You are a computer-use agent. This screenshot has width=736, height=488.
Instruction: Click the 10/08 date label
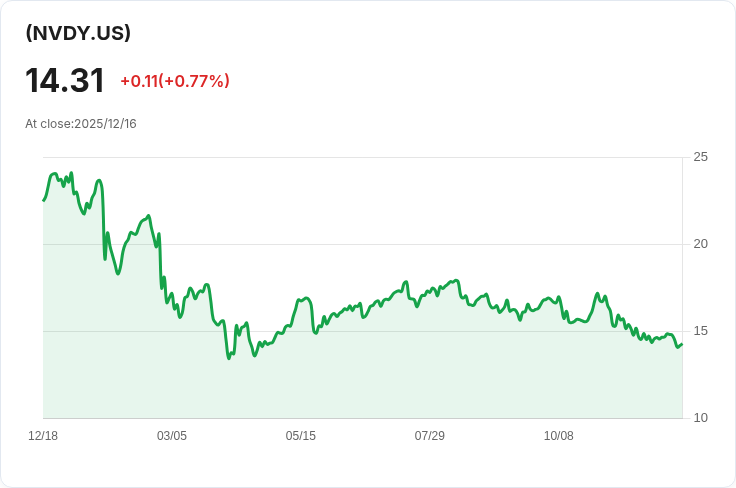point(559,436)
